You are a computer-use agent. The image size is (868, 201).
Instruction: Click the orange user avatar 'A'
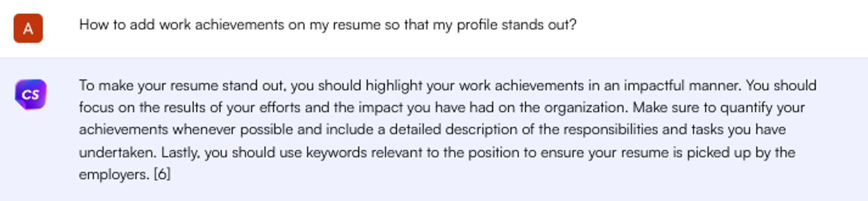(28, 28)
